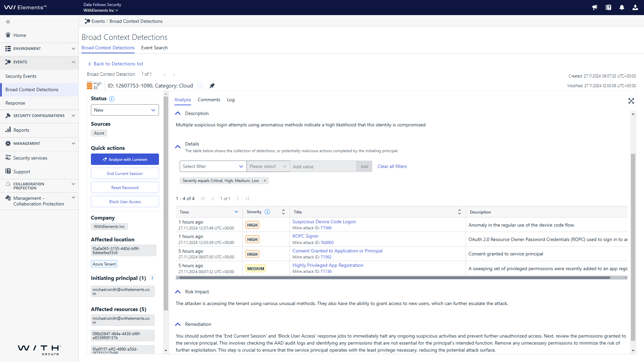Collapse the Remediation section

(x=178, y=324)
